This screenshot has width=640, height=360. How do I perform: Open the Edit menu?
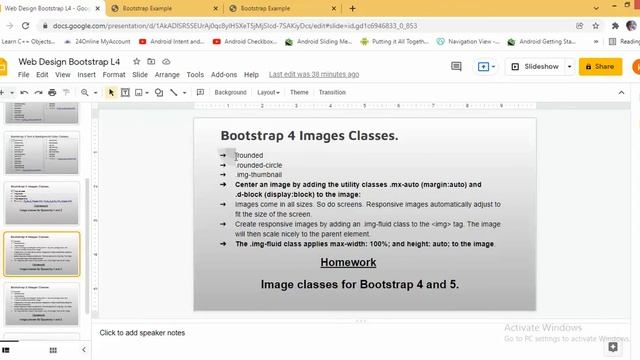(42, 75)
